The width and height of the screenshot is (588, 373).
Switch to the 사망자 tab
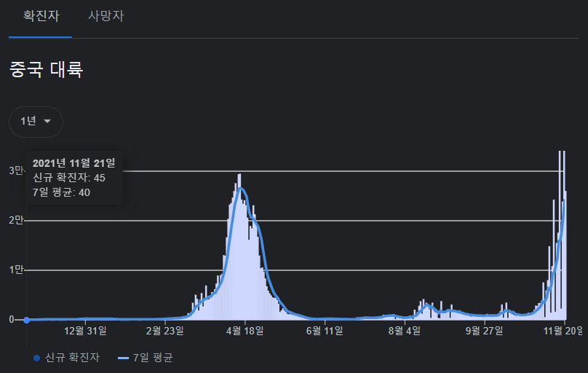[x=106, y=16]
